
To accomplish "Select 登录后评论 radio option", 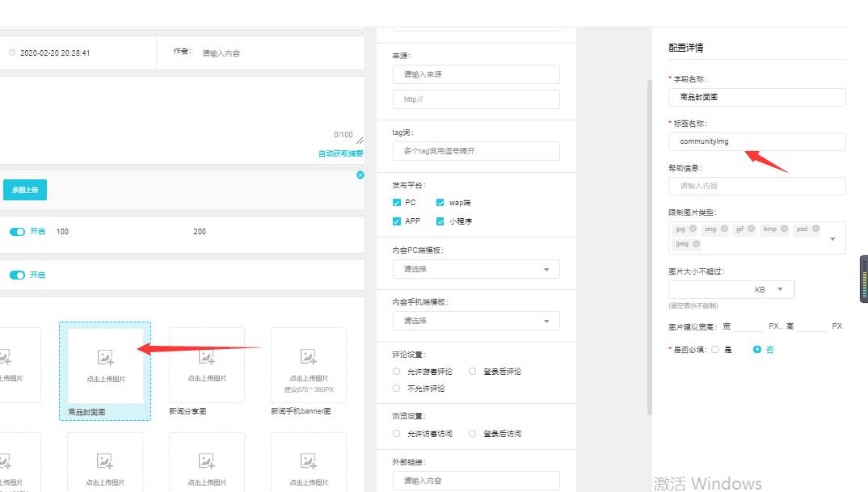I will pyautogui.click(x=472, y=372).
